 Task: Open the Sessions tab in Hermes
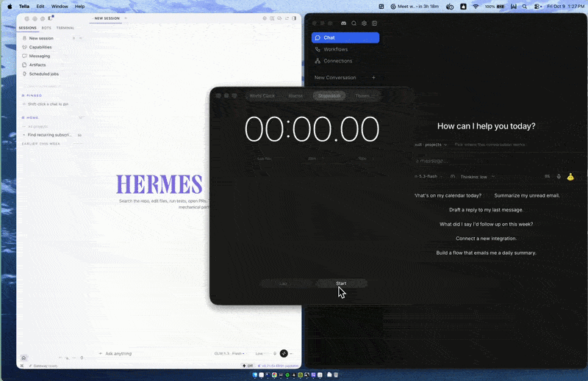pyautogui.click(x=27, y=28)
